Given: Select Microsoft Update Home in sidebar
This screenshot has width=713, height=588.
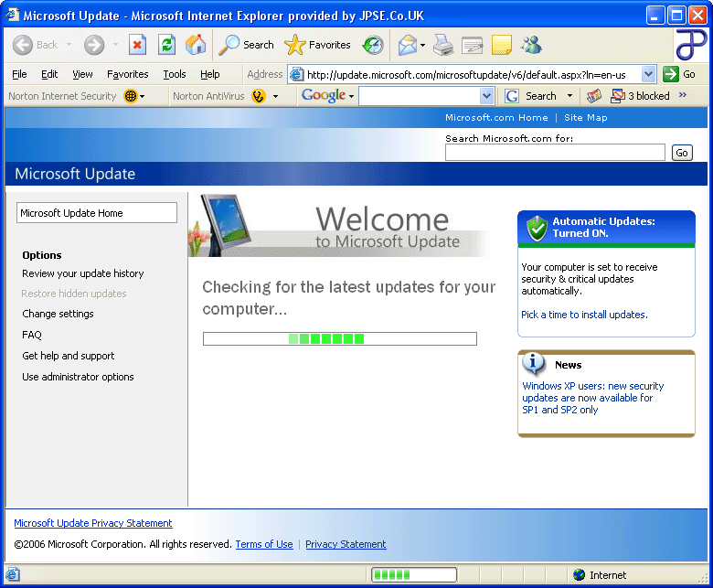Looking at the screenshot, I should (x=97, y=213).
